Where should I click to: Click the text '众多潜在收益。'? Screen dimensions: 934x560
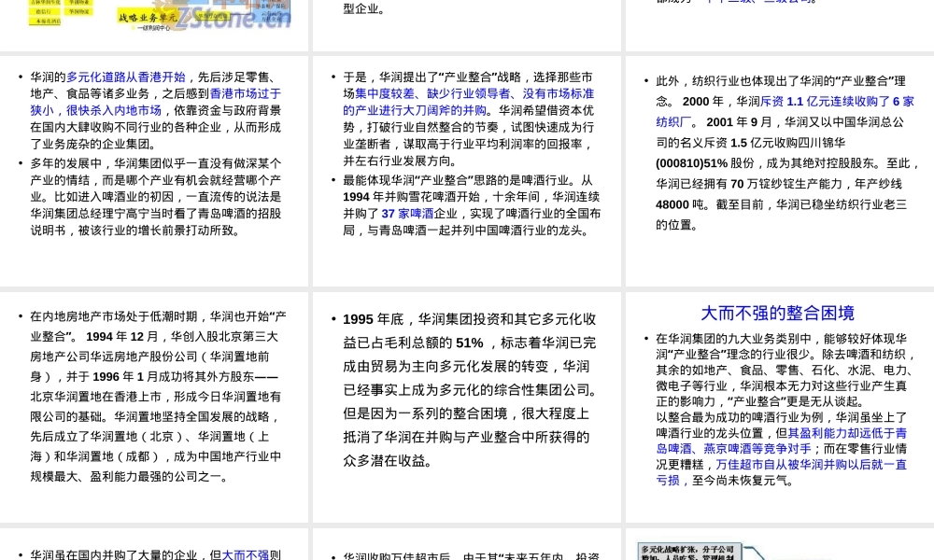click(388, 461)
